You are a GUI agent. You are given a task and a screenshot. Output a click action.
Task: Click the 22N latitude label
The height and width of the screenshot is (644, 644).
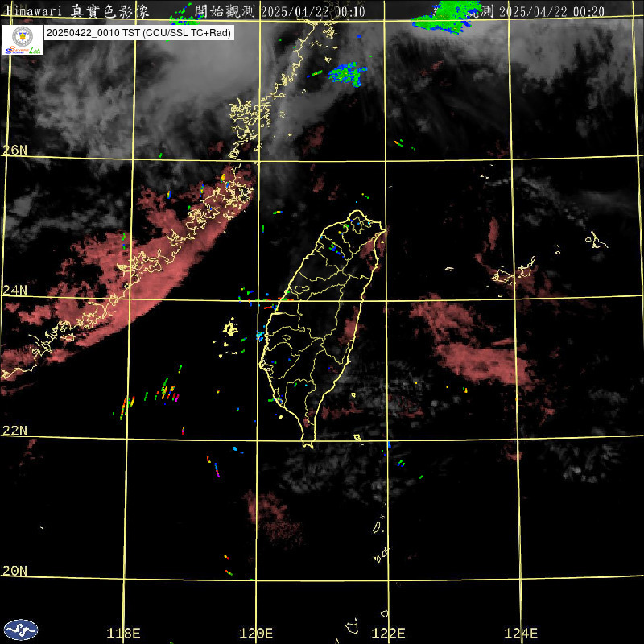14,431
